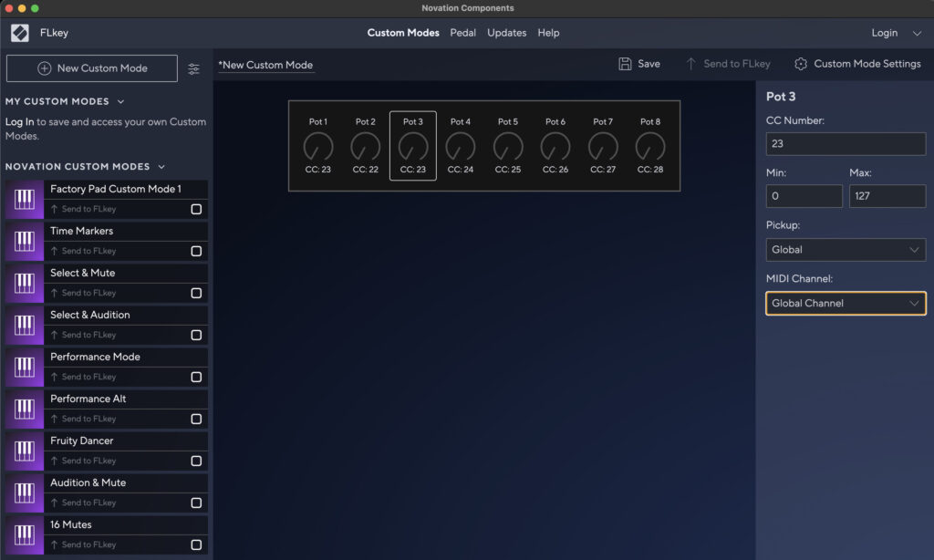Send Performance Alt mode to FLkey

tap(83, 419)
